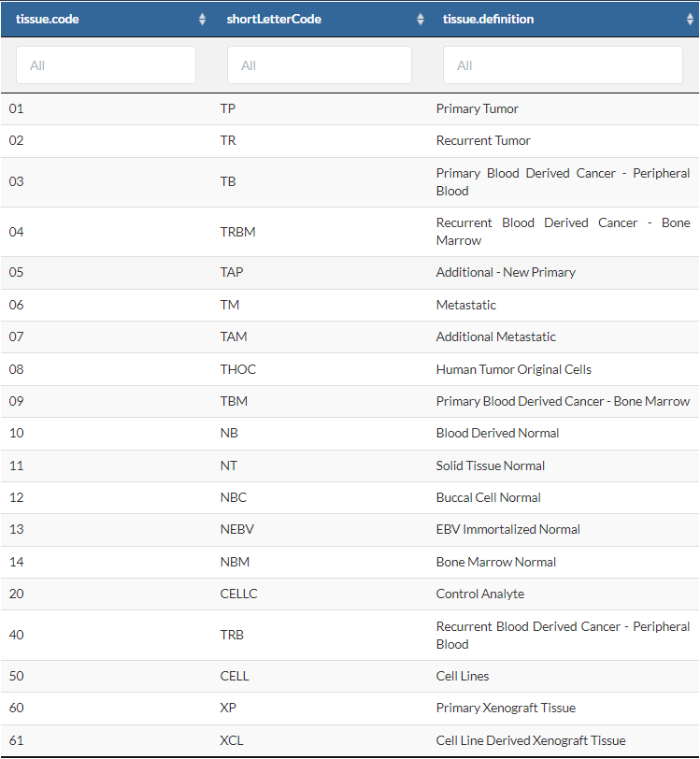700x759 pixels.
Task: Select Primary Xenograft Tissue definition
Action: [x=506, y=709]
